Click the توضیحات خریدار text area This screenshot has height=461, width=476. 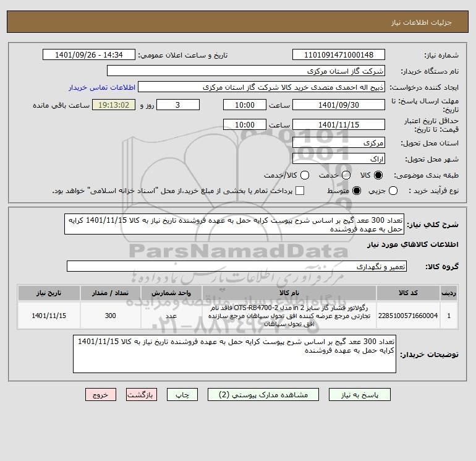coord(234,354)
